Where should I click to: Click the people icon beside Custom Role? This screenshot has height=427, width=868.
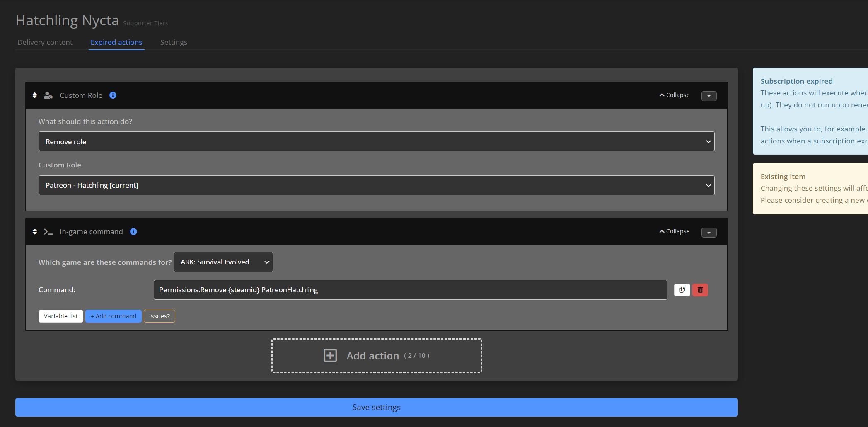click(x=48, y=95)
